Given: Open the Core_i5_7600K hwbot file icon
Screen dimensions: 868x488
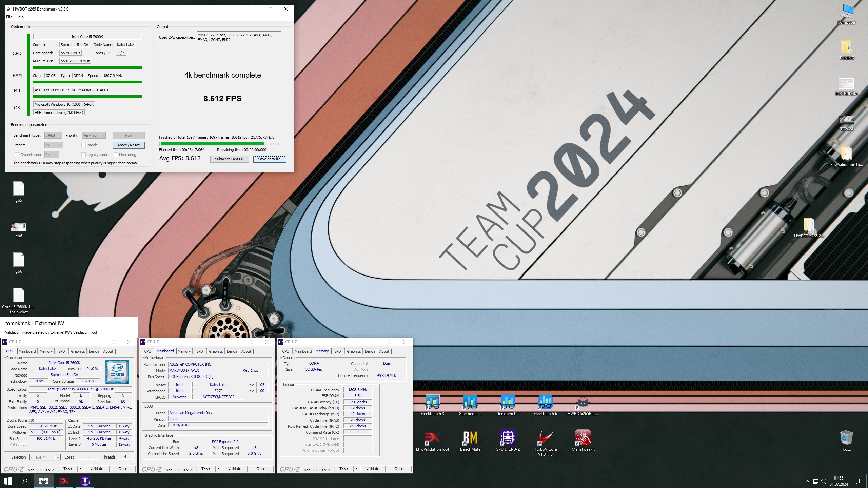Looking at the screenshot, I should coord(19,301).
